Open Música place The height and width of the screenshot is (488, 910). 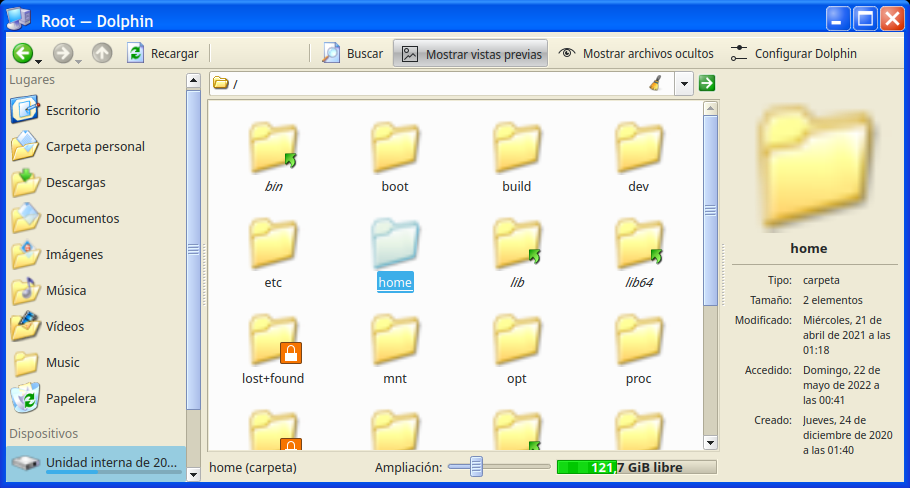[96, 290]
